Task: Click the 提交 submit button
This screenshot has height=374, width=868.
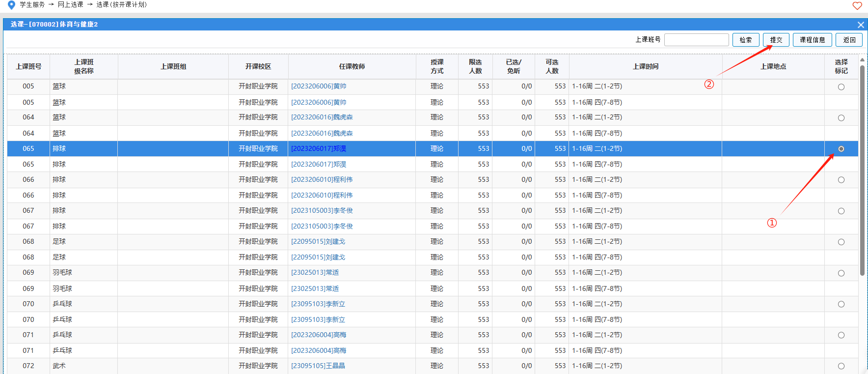Action: coord(776,40)
